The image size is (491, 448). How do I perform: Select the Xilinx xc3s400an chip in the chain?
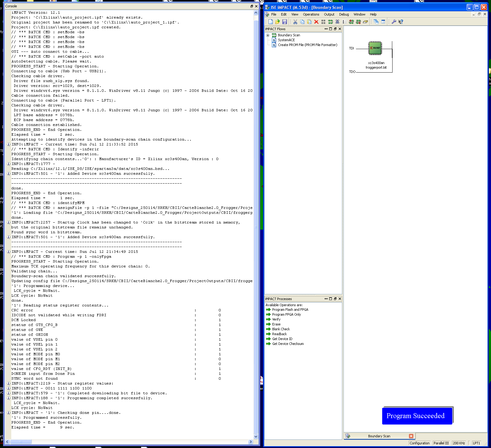[375, 48]
